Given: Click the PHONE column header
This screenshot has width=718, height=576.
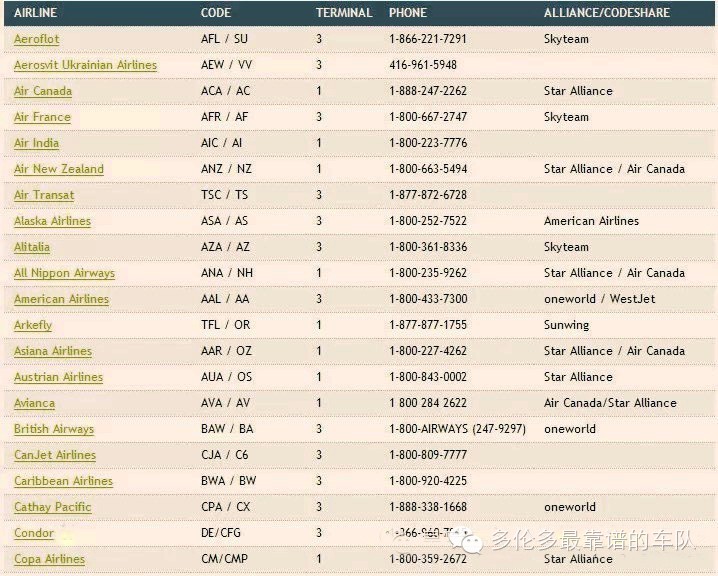Looking at the screenshot, I should point(408,13).
